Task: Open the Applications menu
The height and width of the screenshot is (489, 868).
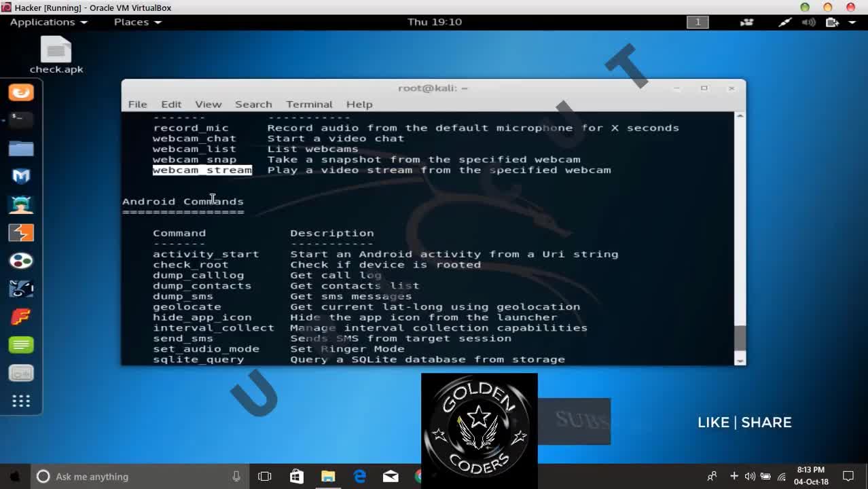Action: pos(48,22)
